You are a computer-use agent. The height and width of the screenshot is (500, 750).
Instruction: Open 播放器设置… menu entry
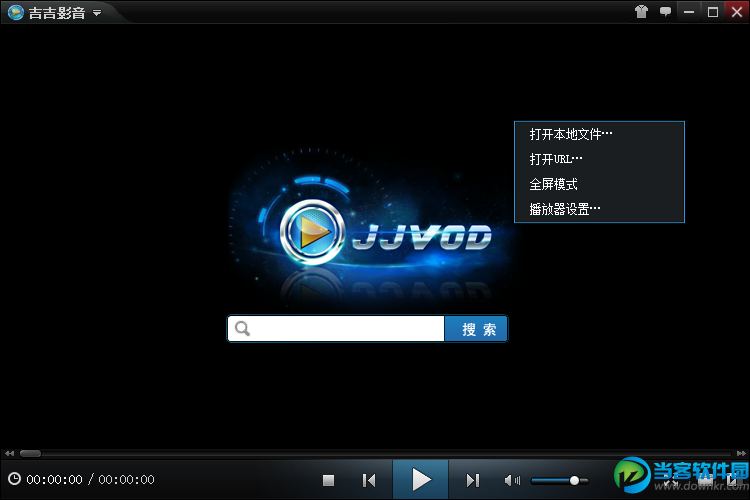[x=599, y=209]
